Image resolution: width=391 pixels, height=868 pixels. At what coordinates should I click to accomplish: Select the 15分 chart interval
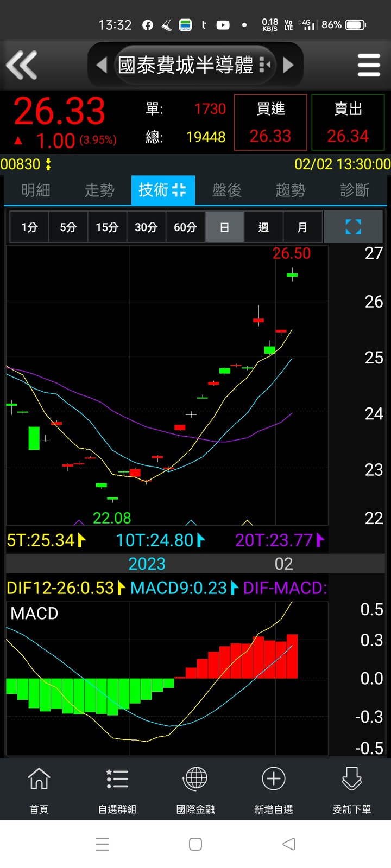point(107,227)
